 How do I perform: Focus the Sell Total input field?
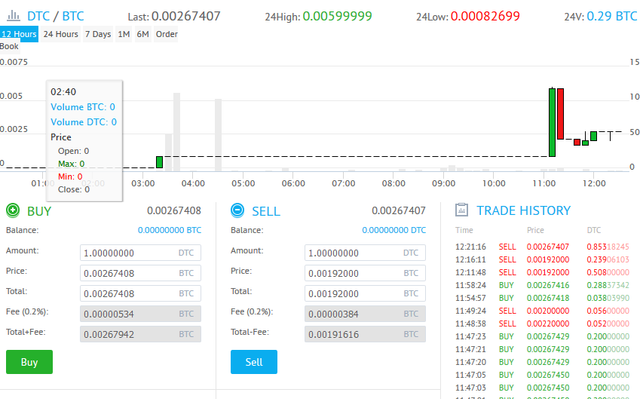click(x=365, y=293)
